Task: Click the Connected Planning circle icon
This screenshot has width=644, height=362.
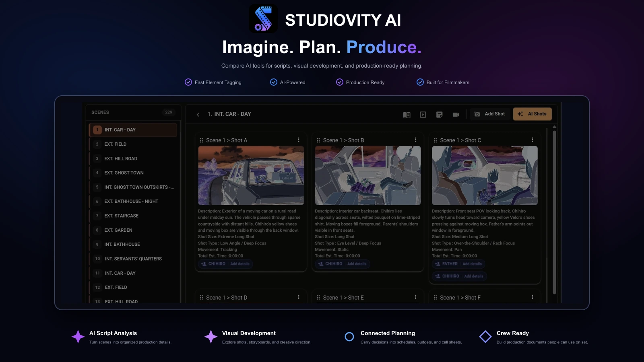Action: pyautogui.click(x=349, y=337)
